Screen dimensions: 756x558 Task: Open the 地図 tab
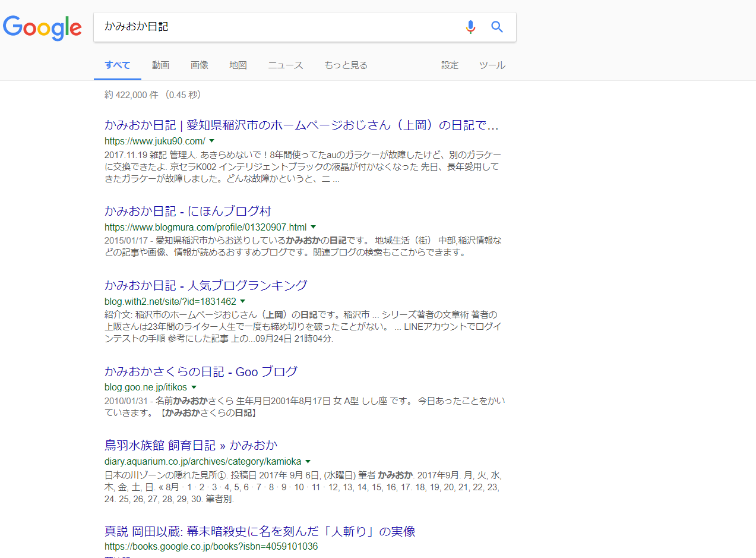[x=238, y=65]
